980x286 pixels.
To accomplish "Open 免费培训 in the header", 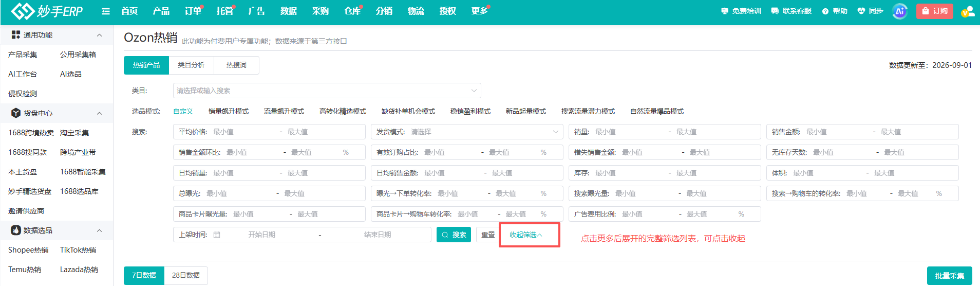I will pos(741,11).
